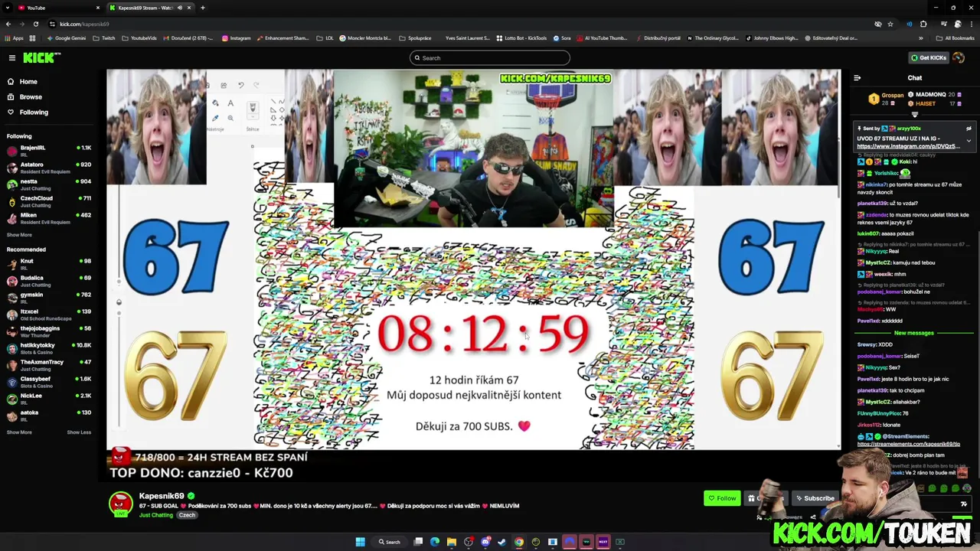The image size is (980, 551).
Task: Open the user profile avatar menu
Action: [x=959, y=58]
